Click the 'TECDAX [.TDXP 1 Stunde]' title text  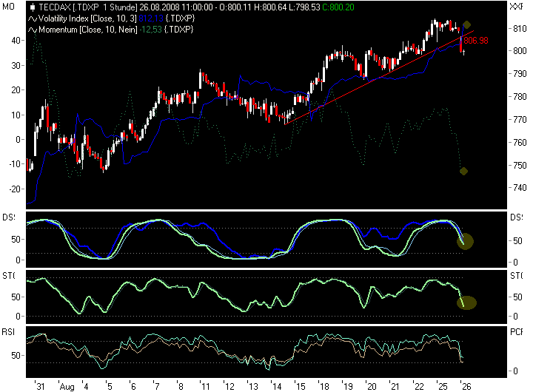click(x=87, y=7)
